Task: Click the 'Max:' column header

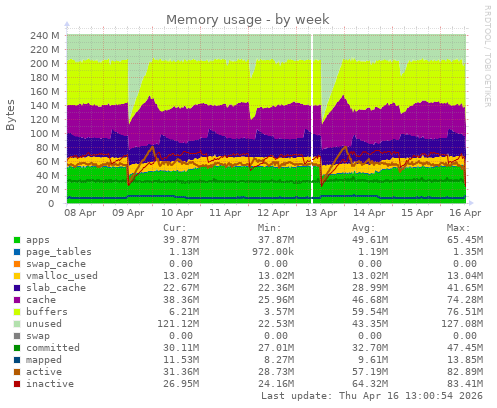Action: coord(458,228)
